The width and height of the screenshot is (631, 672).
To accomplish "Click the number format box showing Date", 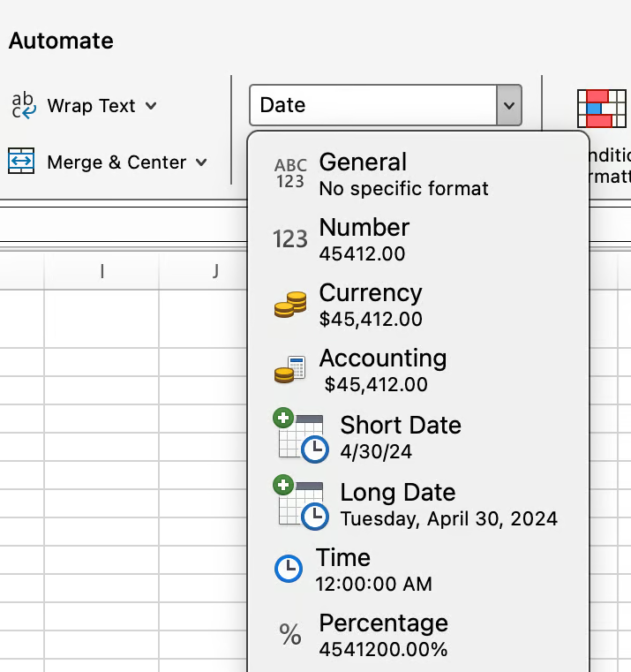I will point(372,105).
